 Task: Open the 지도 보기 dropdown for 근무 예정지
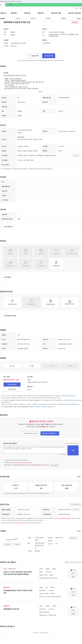pyautogui.click(x=76, y=156)
